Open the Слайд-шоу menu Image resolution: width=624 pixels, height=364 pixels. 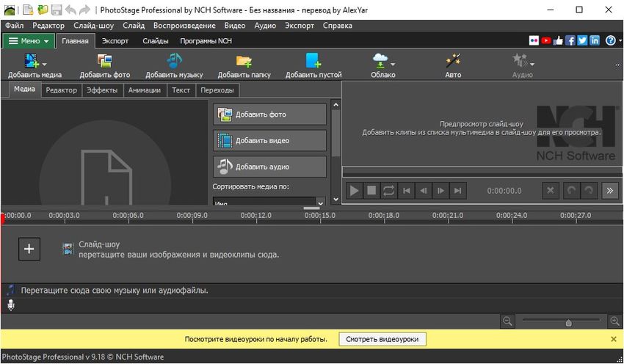point(93,26)
